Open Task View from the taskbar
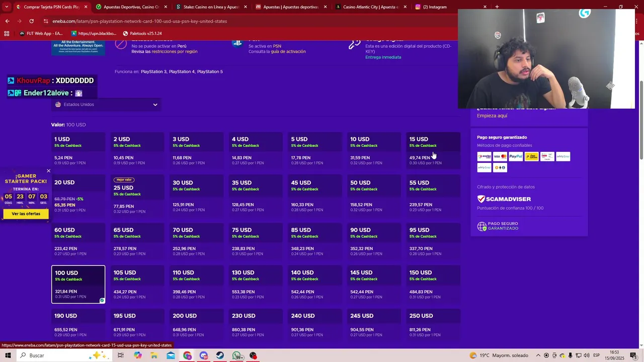The height and width of the screenshot is (362, 644). pyautogui.click(x=121, y=355)
